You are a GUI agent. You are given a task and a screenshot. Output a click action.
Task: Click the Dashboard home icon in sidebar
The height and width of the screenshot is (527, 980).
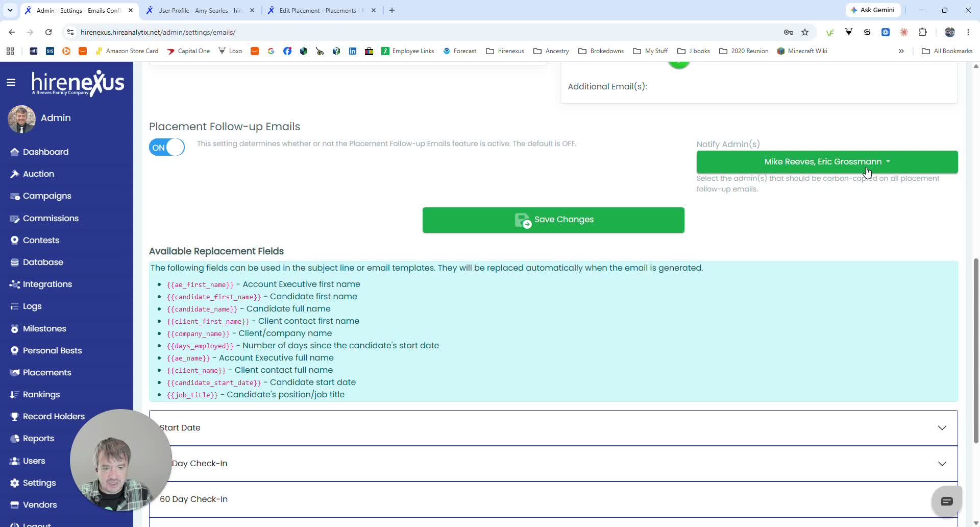14,152
